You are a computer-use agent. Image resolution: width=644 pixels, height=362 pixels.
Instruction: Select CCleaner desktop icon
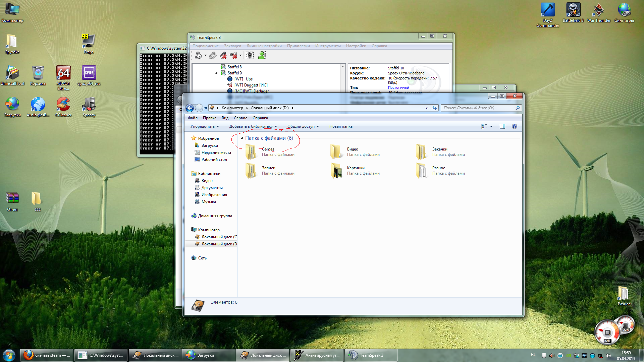pyautogui.click(x=63, y=107)
